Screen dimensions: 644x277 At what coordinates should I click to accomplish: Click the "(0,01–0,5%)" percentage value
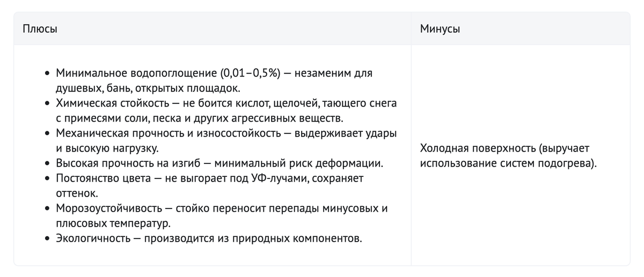click(x=251, y=73)
